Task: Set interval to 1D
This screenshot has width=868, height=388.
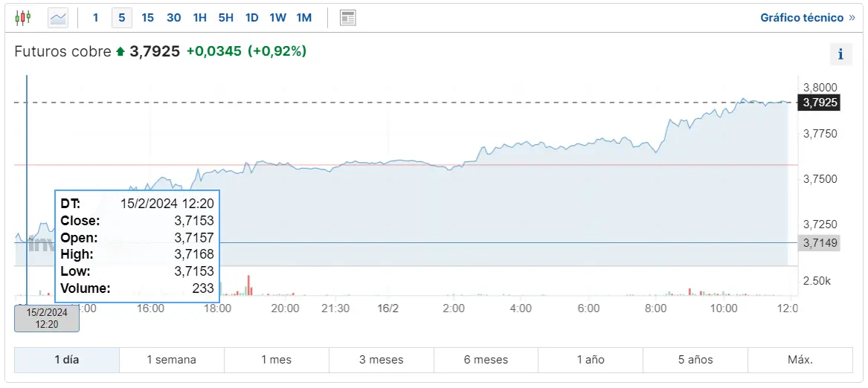Action: tap(251, 17)
